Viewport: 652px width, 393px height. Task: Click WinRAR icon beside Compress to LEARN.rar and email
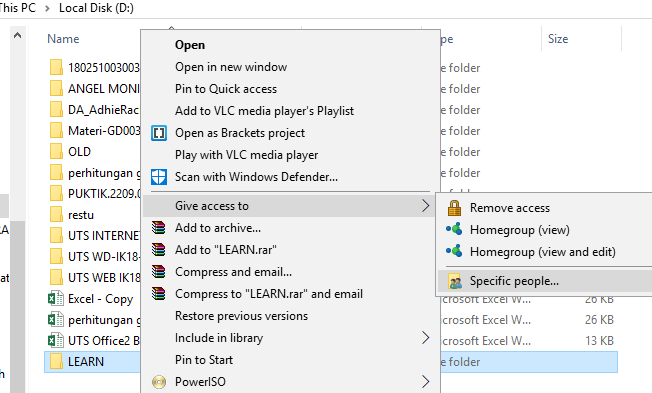158,294
